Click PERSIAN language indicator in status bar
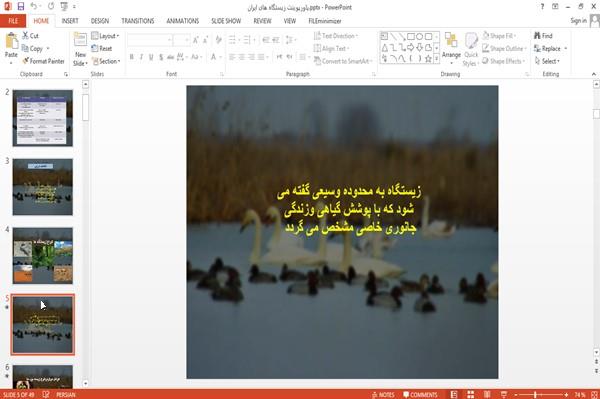The image size is (600, 399). point(66,395)
